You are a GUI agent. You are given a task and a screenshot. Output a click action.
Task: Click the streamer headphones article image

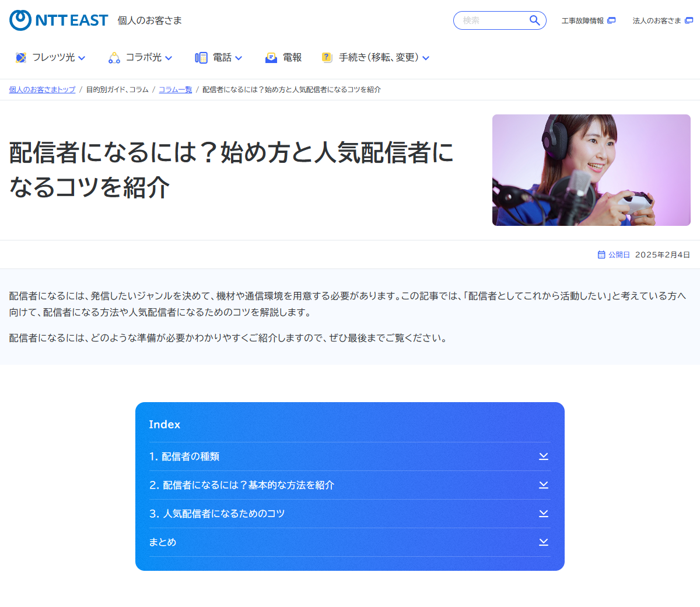tap(591, 170)
